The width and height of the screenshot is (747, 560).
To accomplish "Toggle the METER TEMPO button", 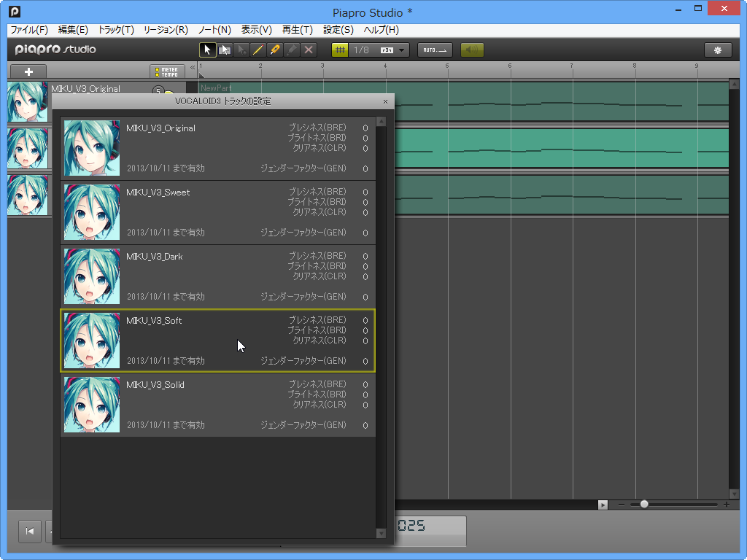I will click(167, 71).
